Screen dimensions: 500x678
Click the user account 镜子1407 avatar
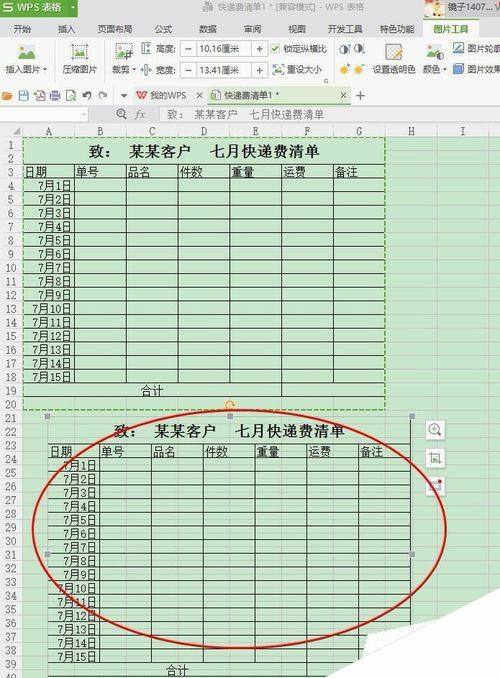click(x=433, y=8)
